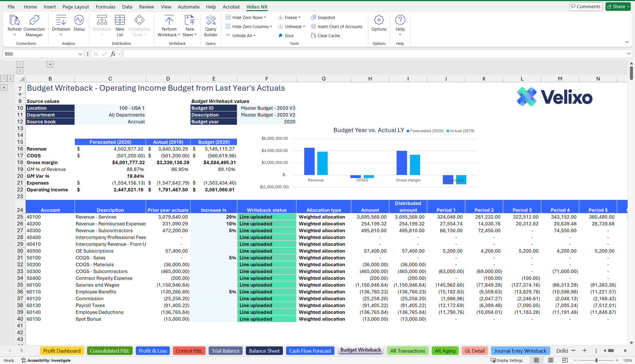Open the Drilldown dropdown arrow

tap(61, 35)
